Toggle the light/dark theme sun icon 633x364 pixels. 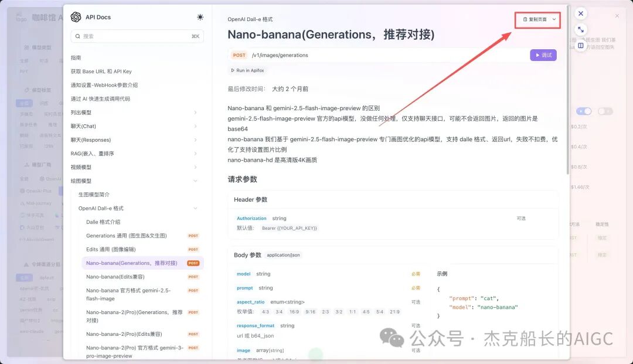tap(200, 17)
